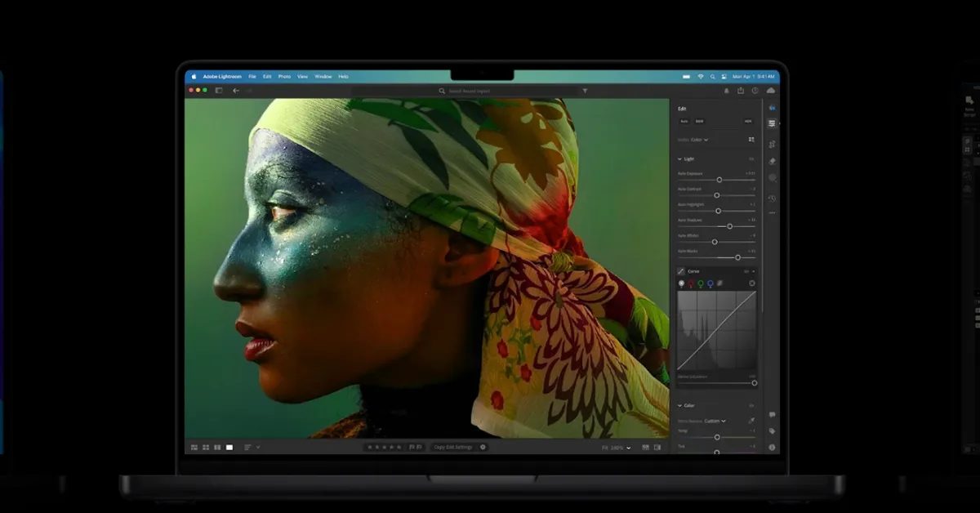Open the keywords tag icon
This screenshot has width=980, height=513.
pyautogui.click(x=772, y=431)
